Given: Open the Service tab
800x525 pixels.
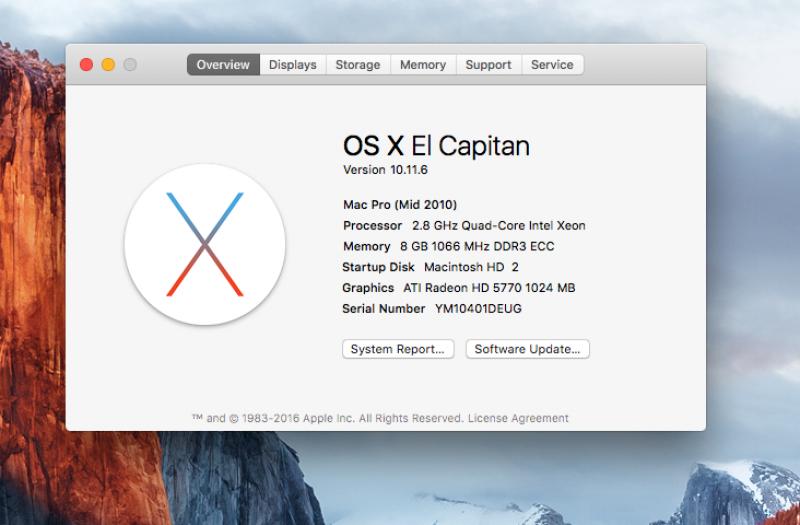Looking at the screenshot, I should 553,65.
